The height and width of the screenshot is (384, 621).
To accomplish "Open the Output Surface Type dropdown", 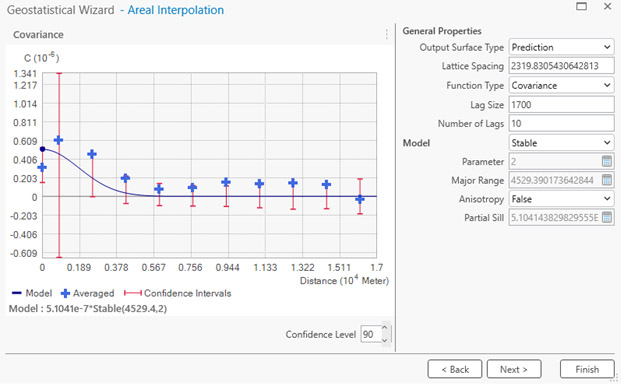I will [x=561, y=47].
